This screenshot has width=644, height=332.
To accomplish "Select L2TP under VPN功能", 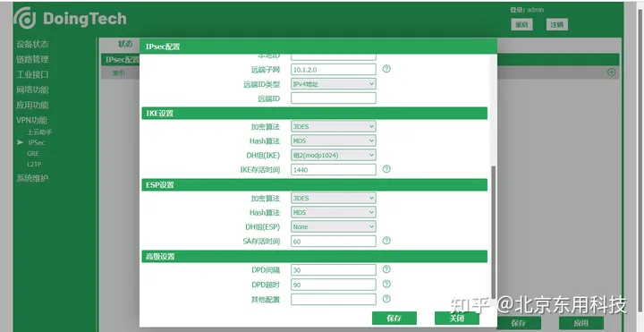I will [x=34, y=164].
